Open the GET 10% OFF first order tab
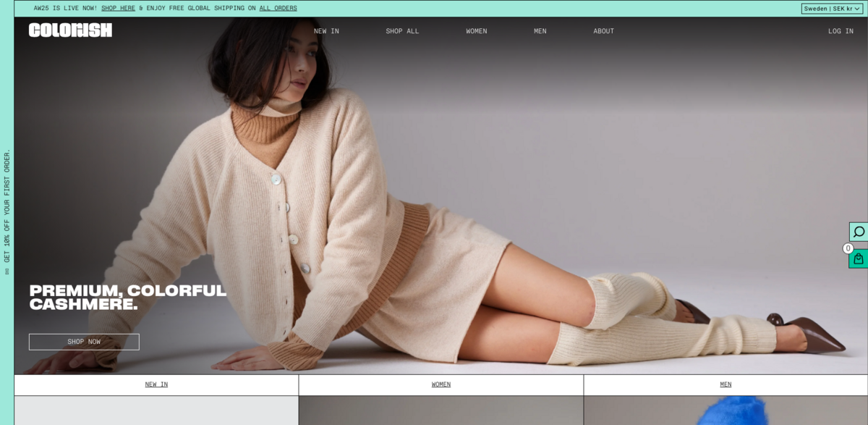This screenshot has height=425, width=868. pos(9,210)
